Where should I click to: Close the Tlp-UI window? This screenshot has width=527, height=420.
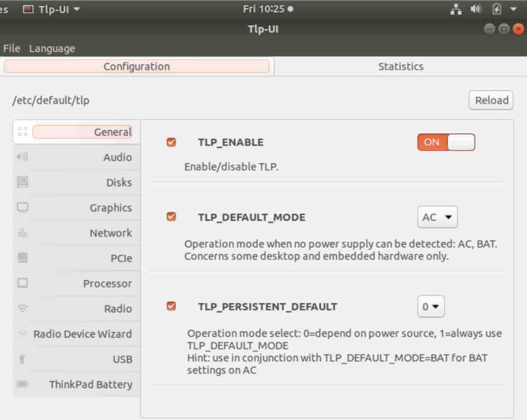(518, 29)
